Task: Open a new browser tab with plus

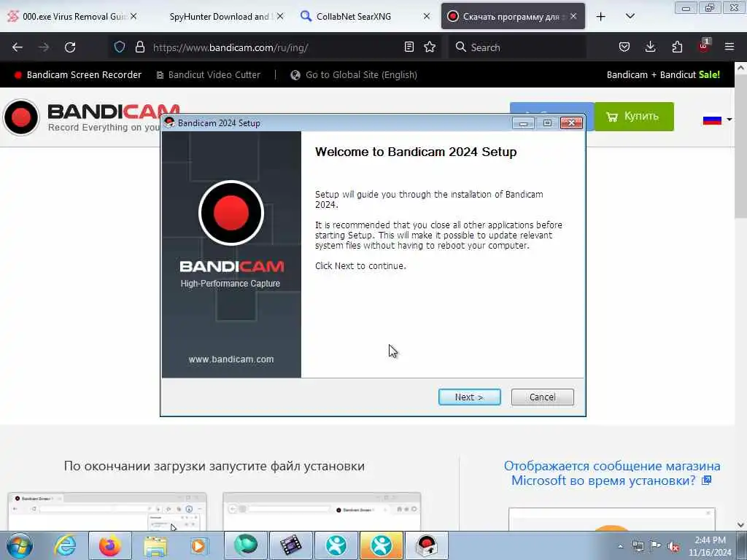Action: tap(601, 17)
